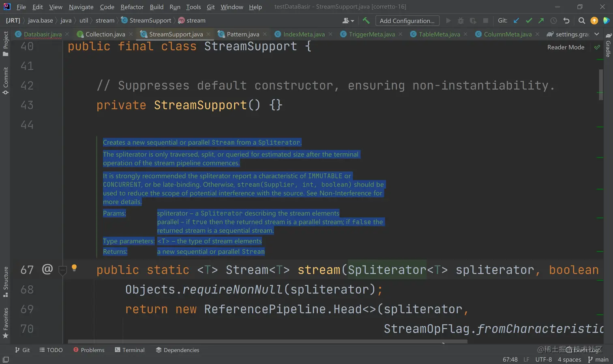
Task: Click the editor vertical scrollbar thumb
Action: 601,84
